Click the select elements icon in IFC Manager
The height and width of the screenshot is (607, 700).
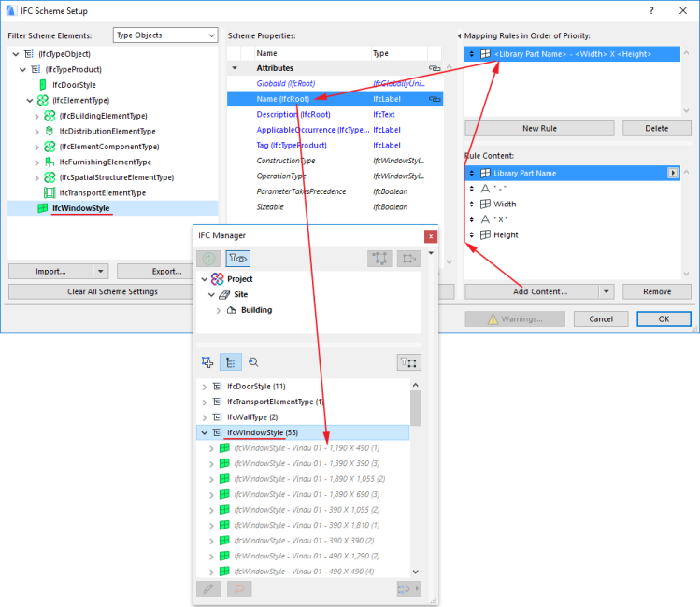[x=379, y=259]
